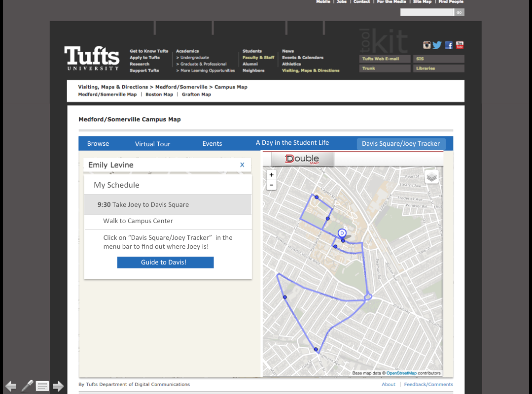The image size is (532, 394).
Task: Open the Feedback/Comments link
Action: point(428,384)
